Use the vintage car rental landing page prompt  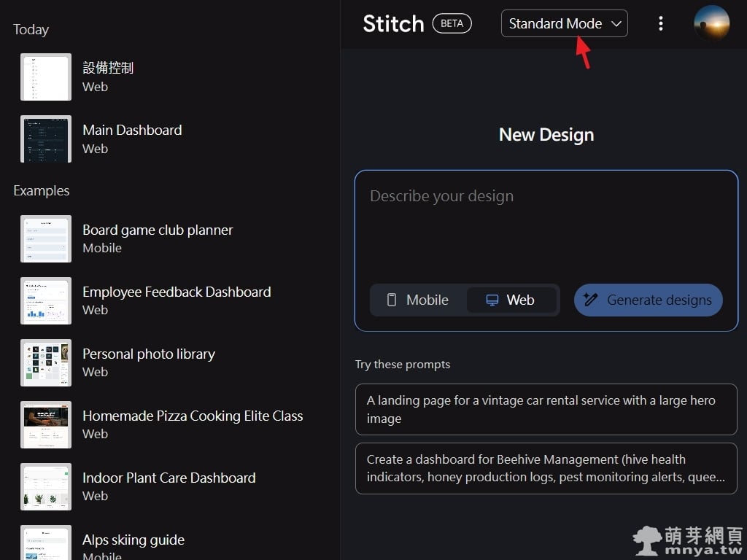(x=546, y=409)
